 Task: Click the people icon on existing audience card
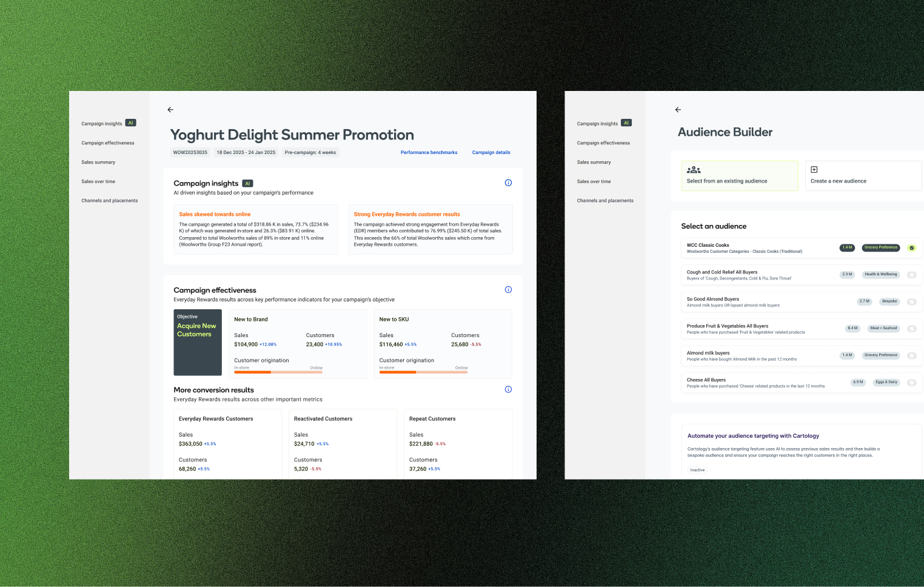click(694, 170)
